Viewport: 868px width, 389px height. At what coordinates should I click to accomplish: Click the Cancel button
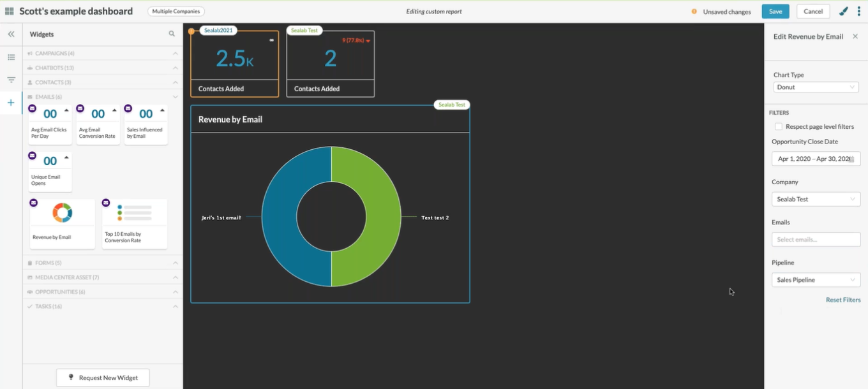pyautogui.click(x=813, y=11)
